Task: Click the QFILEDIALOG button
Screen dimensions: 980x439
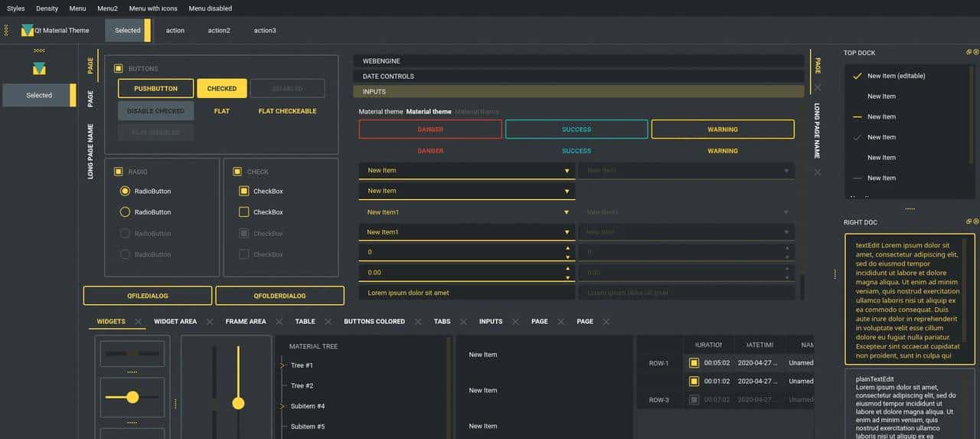Action: click(x=147, y=296)
